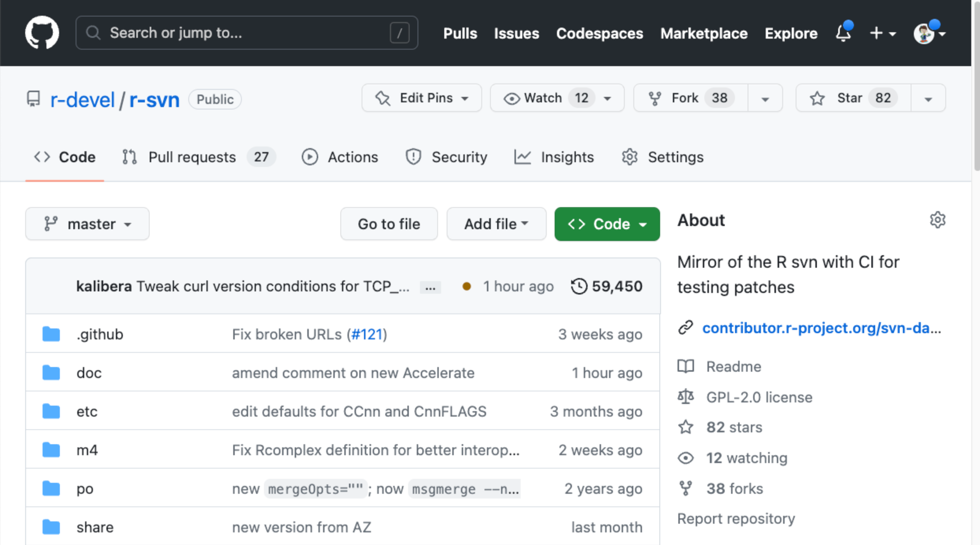Click the repository bookmark icon next to r-devel

click(33, 99)
